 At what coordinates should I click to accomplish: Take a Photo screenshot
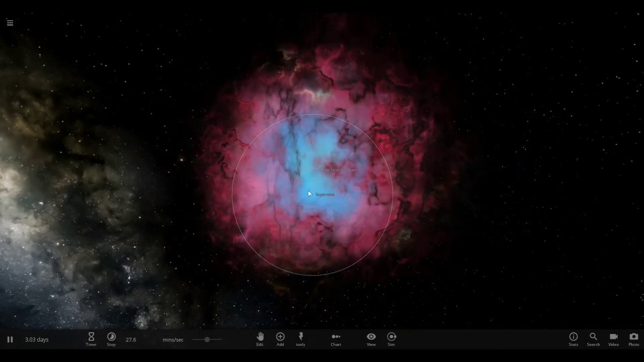coord(633,339)
